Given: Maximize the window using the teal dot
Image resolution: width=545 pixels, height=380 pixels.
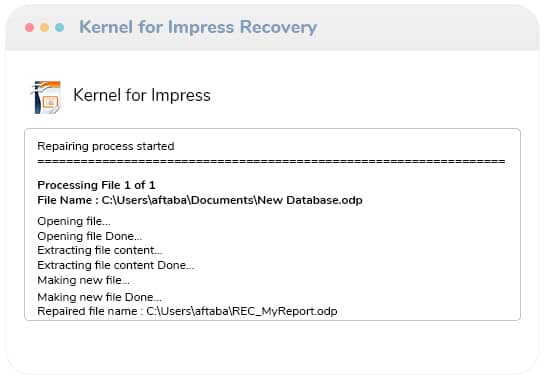Looking at the screenshot, I should pyautogui.click(x=59, y=27).
